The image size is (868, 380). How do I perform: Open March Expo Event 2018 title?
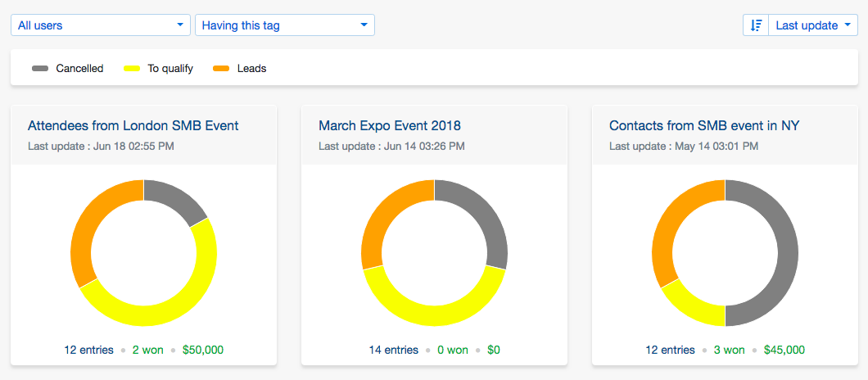point(390,126)
